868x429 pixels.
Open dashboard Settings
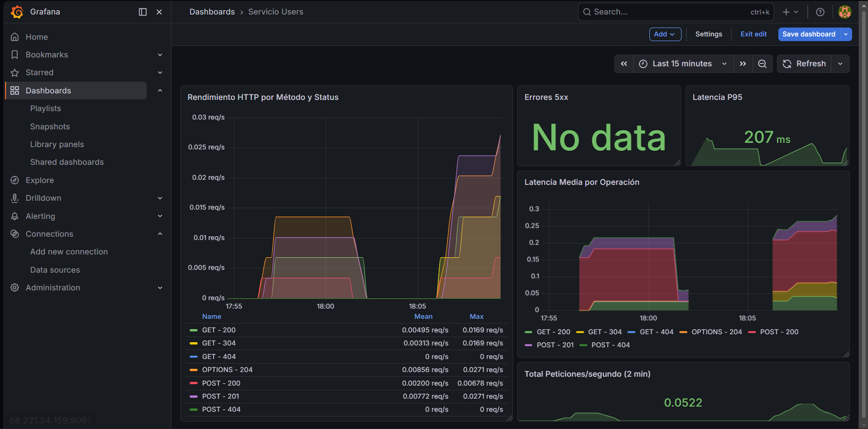709,34
